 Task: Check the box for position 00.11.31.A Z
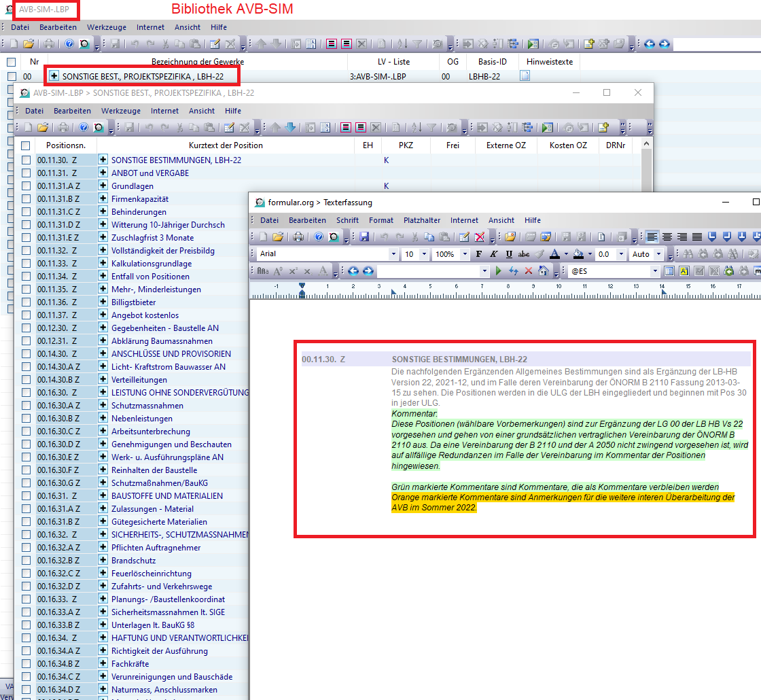pyautogui.click(x=26, y=186)
